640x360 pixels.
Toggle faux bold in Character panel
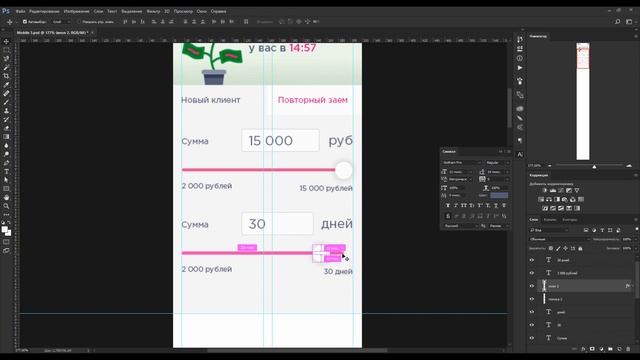pyautogui.click(x=448, y=205)
